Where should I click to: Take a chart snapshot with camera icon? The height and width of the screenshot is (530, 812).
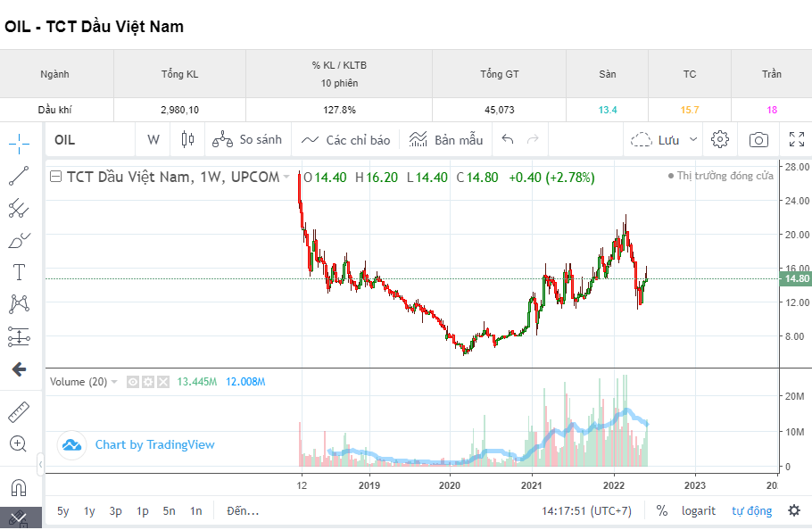[758, 139]
